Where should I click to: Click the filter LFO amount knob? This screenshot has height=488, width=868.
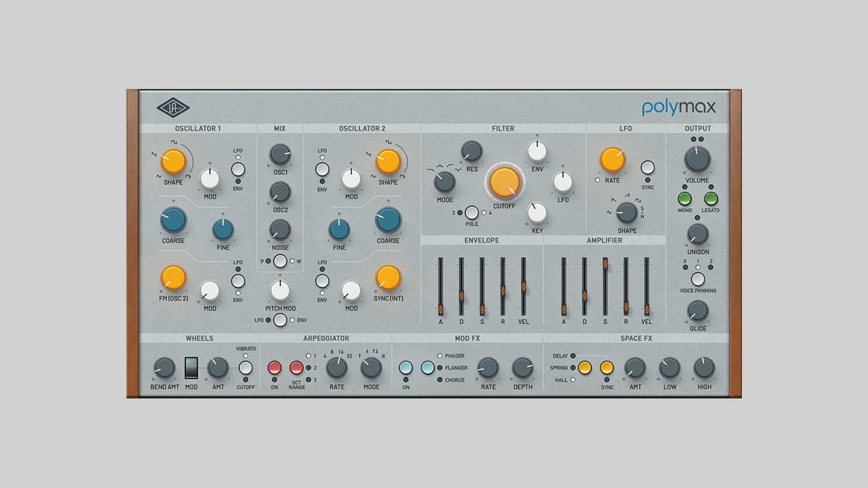pyautogui.click(x=563, y=182)
